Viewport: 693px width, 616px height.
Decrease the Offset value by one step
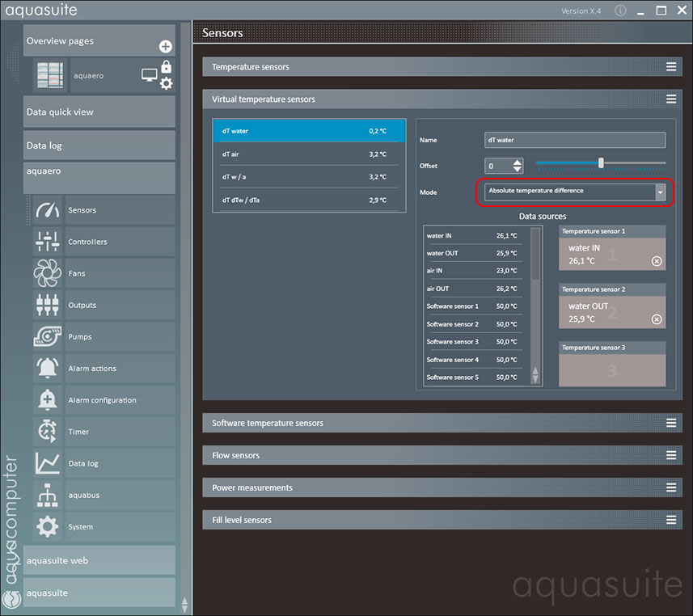(x=517, y=169)
